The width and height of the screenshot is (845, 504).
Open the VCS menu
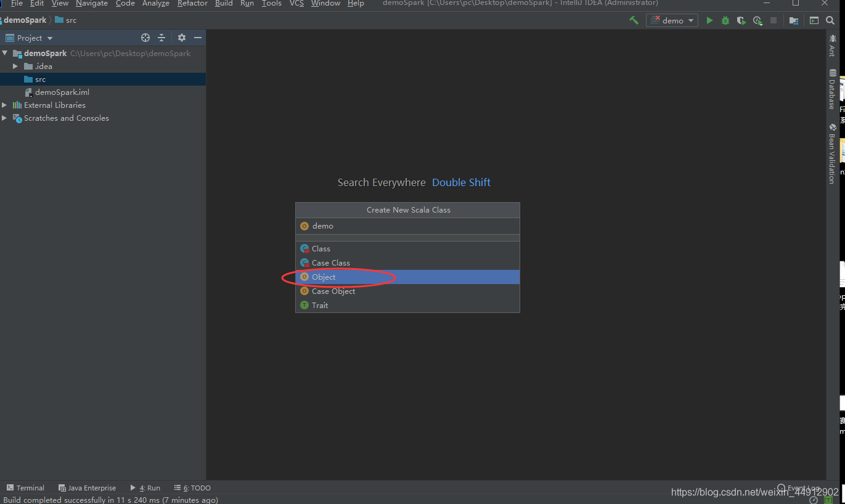296,3
